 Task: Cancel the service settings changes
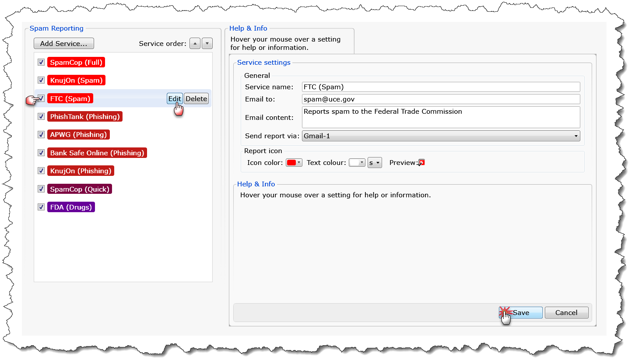pyautogui.click(x=566, y=313)
